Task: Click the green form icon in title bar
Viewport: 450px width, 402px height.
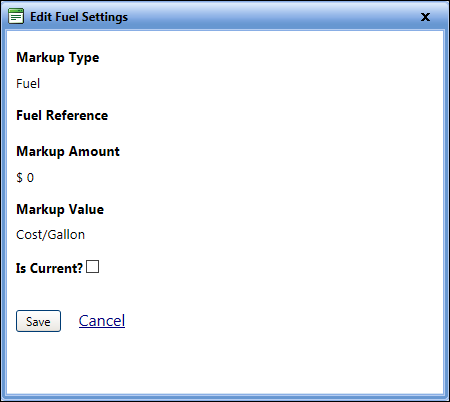Action: (x=16, y=16)
